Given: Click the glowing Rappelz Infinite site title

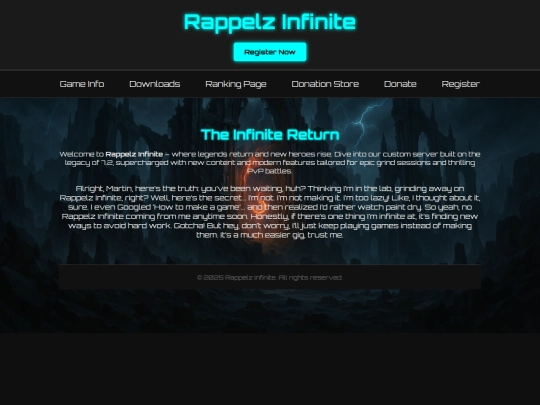Looking at the screenshot, I should pos(270,22).
